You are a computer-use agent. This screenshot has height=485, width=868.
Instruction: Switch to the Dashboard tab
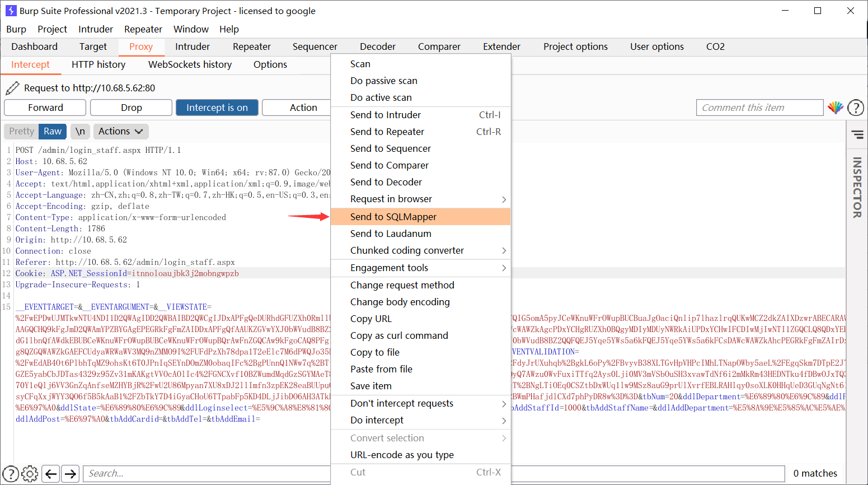click(x=35, y=46)
